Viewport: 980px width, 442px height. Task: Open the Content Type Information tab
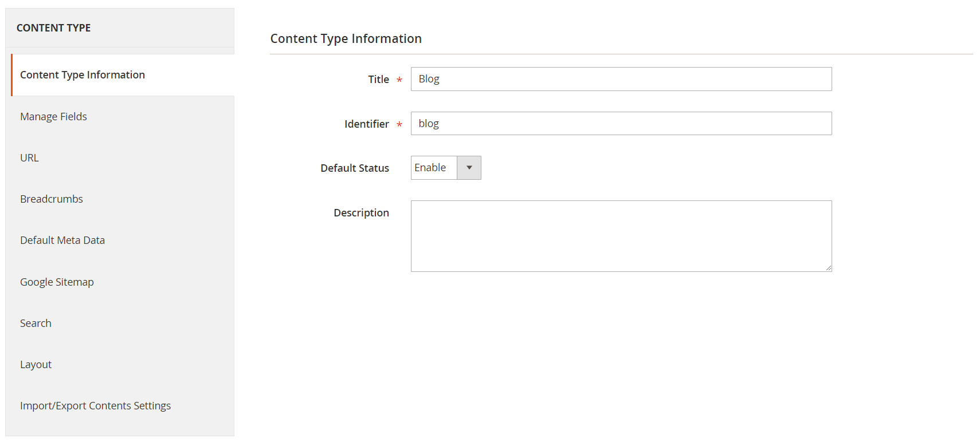click(83, 75)
